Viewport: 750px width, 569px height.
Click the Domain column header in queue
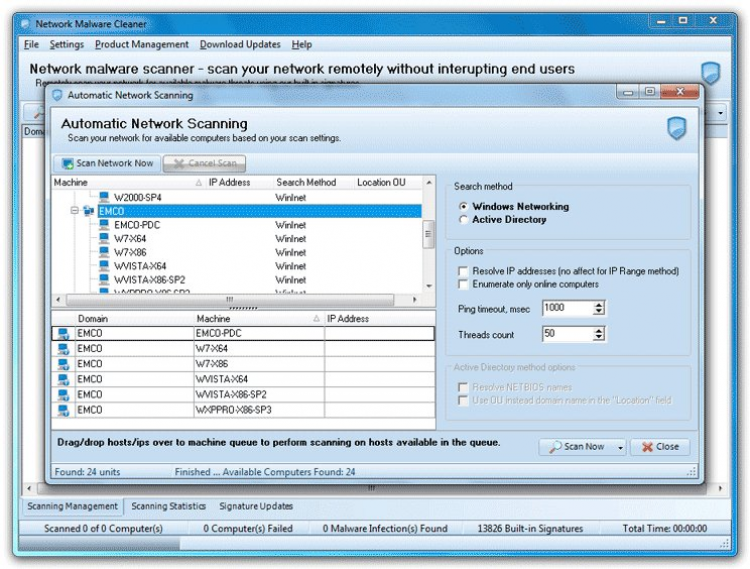click(134, 318)
